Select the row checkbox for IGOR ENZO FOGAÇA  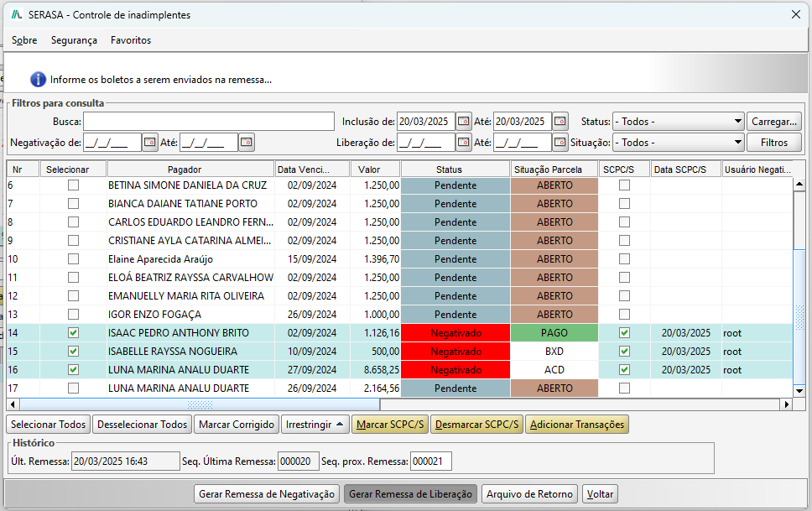click(x=74, y=315)
